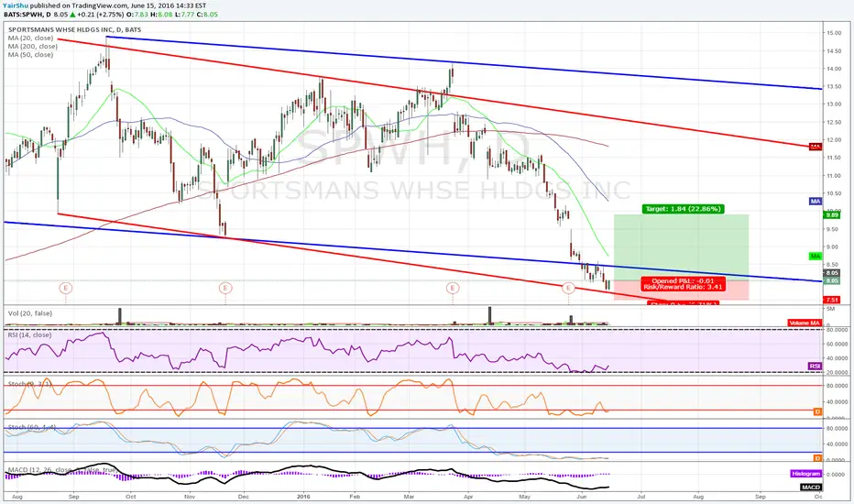This screenshot has height=504, width=854.
Task: Click the purple Histogram axis label
Action: point(805,474)
